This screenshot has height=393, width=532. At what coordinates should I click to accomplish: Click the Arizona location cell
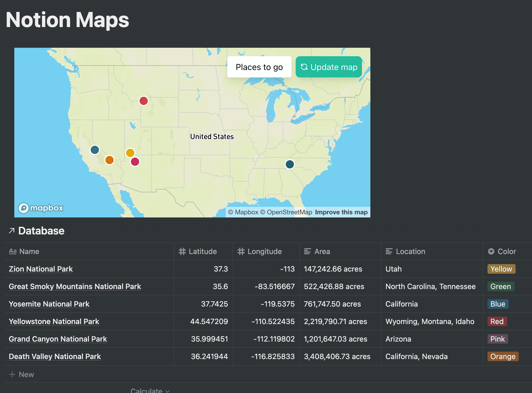432,339
